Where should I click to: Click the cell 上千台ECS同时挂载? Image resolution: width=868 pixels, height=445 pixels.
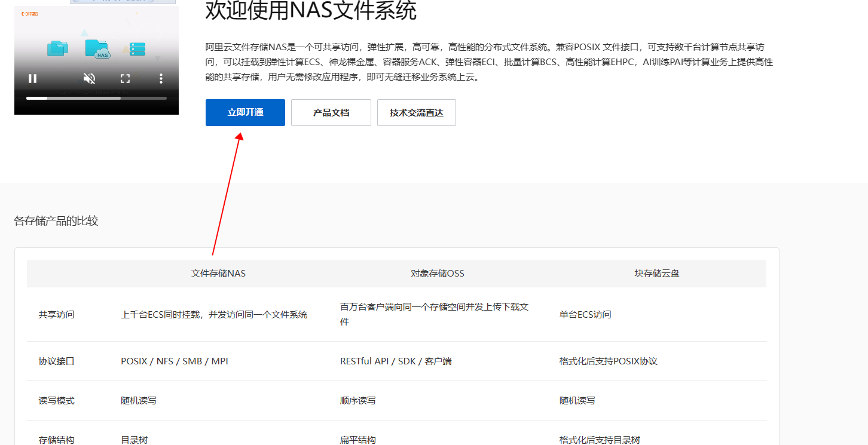pos(214,314)
